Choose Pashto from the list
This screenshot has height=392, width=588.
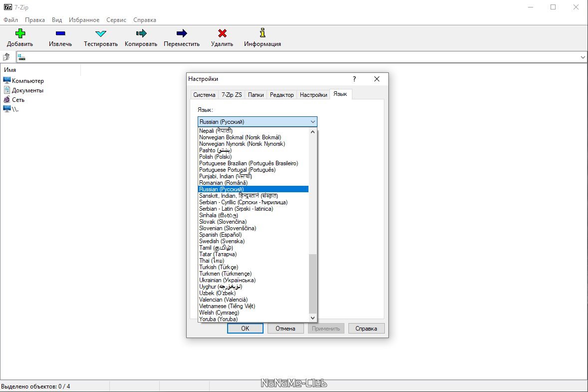point(253,150)
